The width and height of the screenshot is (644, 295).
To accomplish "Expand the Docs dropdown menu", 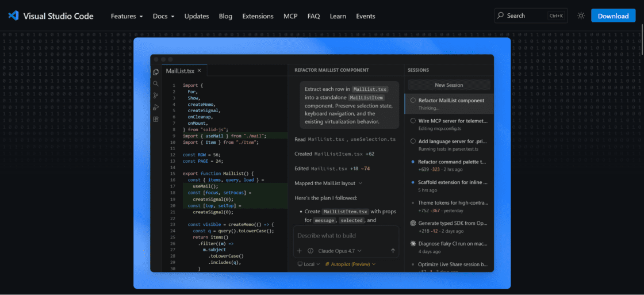I will click(x=163, y=16).
